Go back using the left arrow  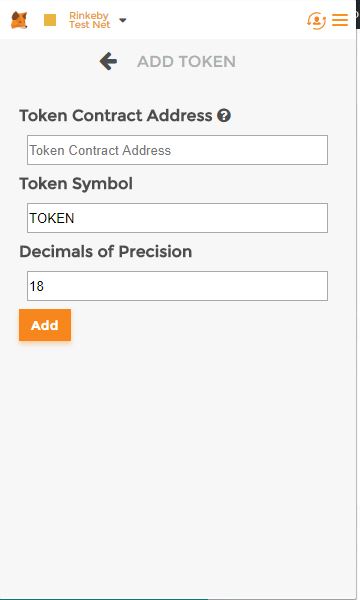point(108,61)
